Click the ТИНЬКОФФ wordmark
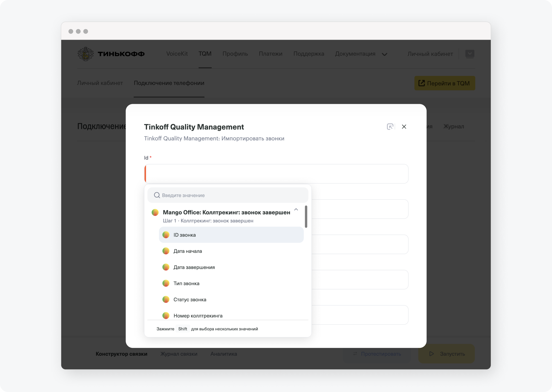Image resolution: width=552 pixels, height=392 pixels. (121, 54)
